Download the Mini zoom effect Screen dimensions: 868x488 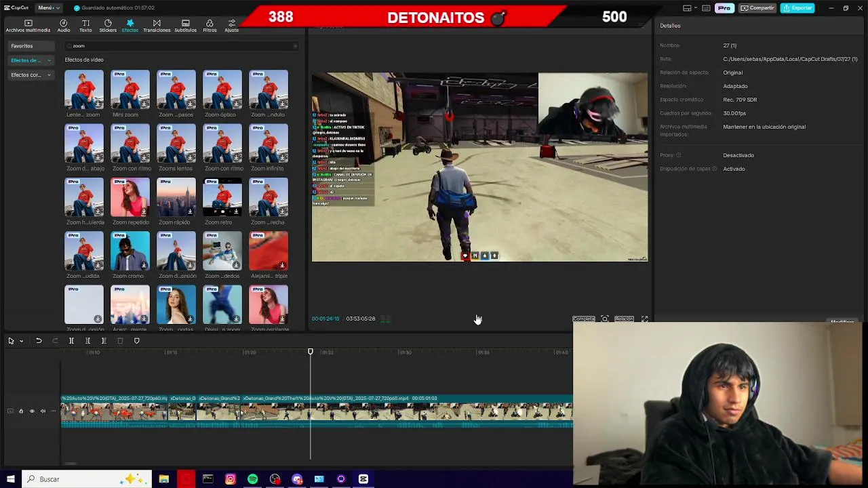click(x=144, y=104)
